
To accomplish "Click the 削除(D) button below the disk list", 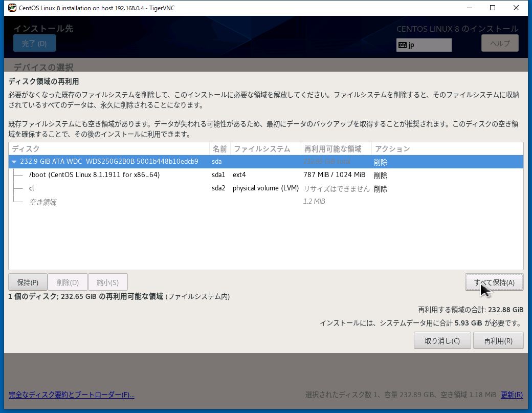I will click(x=68, y=282).
